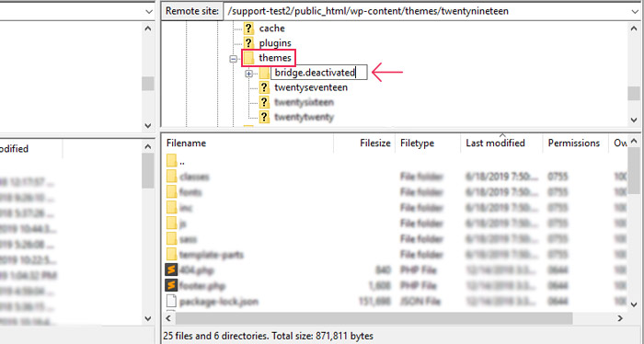Click the twentyseventeen folder icon
Screen dimensions: 644x344
click(264, 87)
